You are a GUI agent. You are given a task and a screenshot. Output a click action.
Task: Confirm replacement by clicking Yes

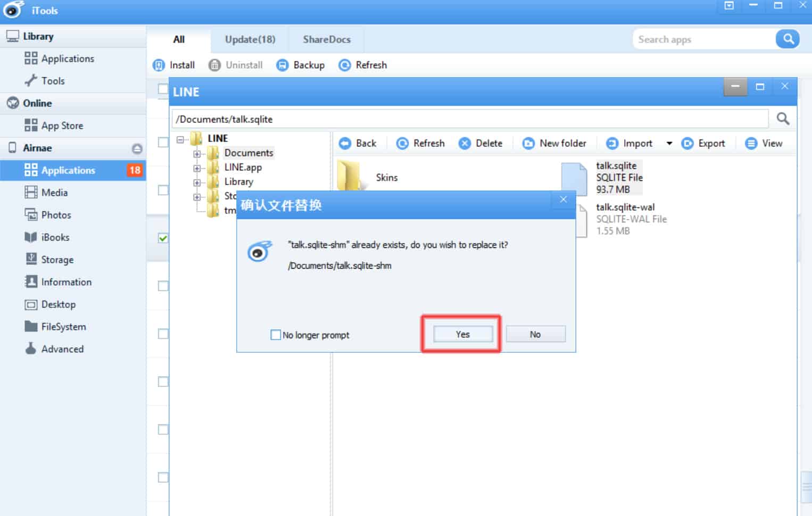point(462,334)
